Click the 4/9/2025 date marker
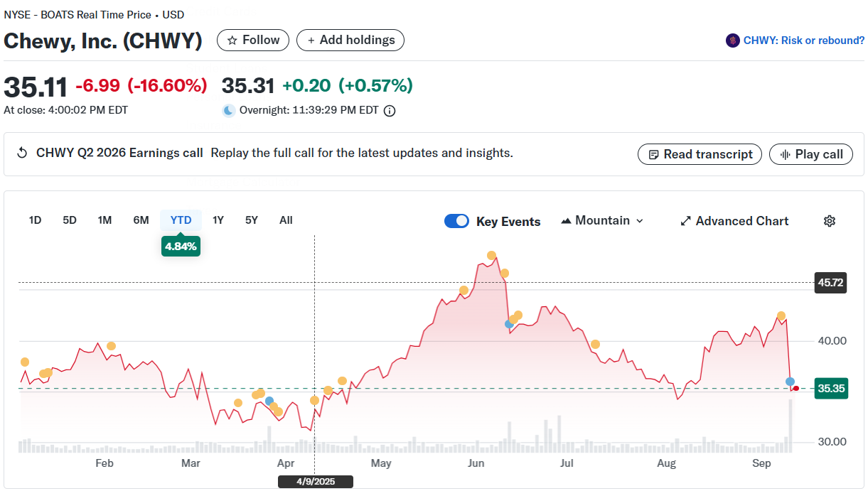The image size is (868, 491). (315, 482)
